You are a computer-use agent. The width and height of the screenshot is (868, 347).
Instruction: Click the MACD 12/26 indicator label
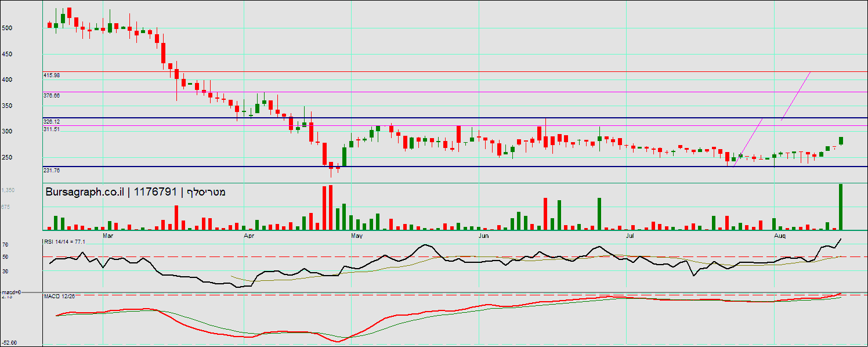60,297
